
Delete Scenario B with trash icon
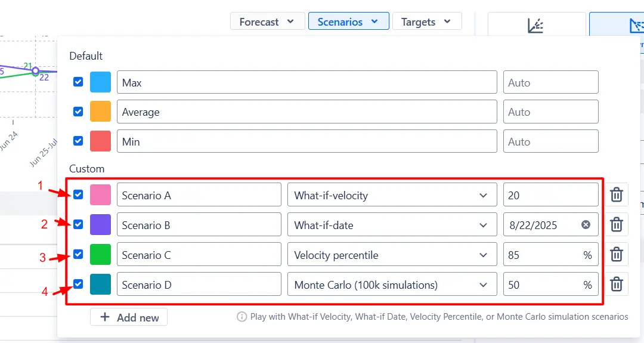616,225
